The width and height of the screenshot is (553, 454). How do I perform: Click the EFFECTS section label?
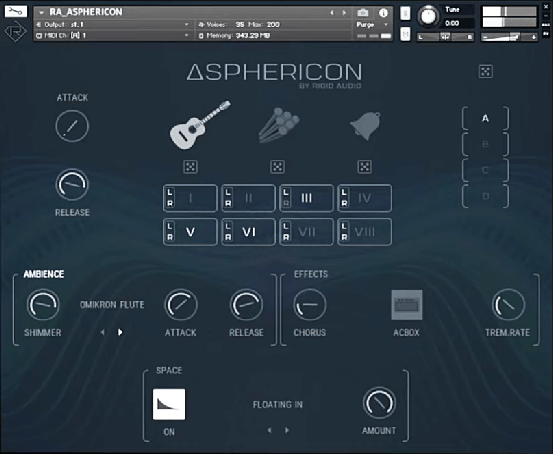click(x=311, y=274)
